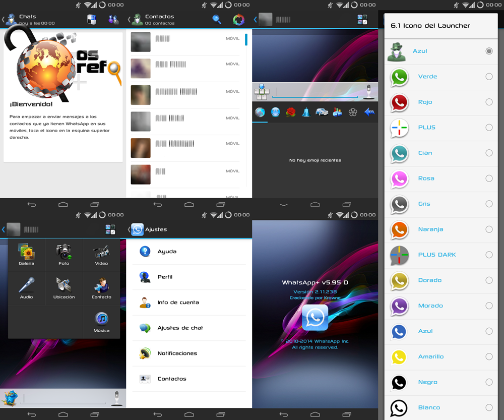The width and height of the screenshot is (504, 420).
Task: Choose Video in the attachment menu
Action: point(101,255)
